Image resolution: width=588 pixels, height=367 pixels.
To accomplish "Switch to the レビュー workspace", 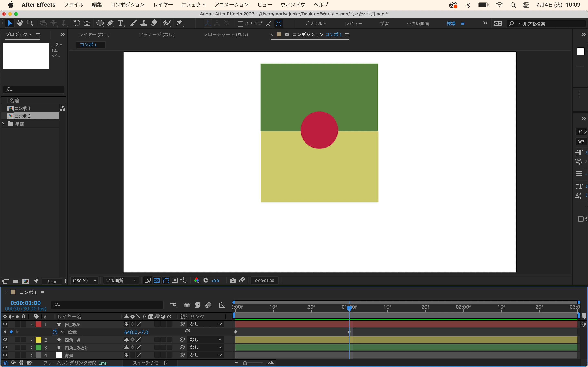I will point(354,23).
